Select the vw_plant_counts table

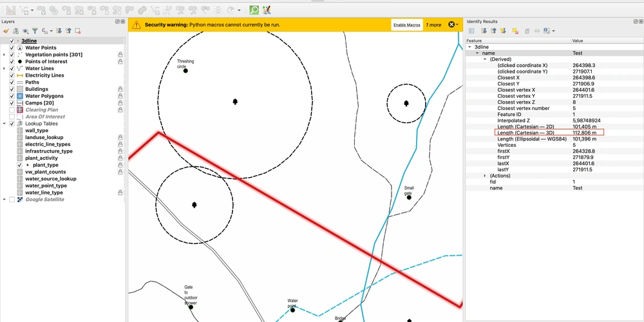pos(46,172)
